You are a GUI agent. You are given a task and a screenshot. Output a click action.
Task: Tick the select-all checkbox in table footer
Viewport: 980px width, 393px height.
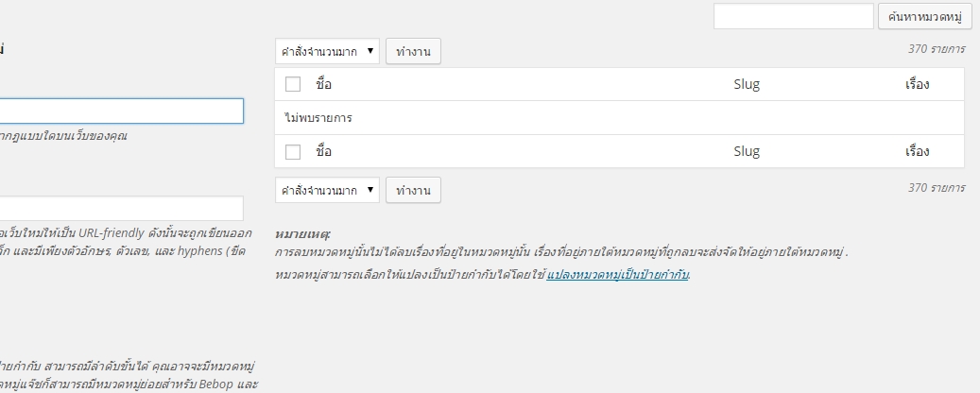point(293,151)
